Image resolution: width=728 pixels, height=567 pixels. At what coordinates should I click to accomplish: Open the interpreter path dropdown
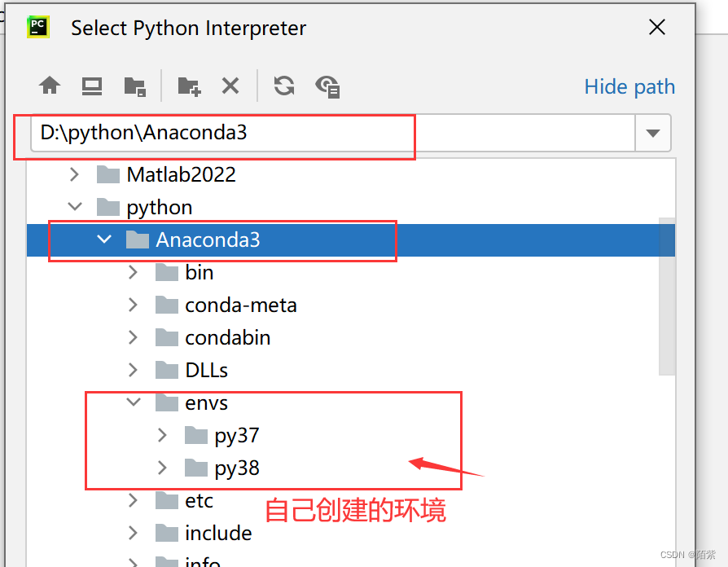tap(653, 133)
